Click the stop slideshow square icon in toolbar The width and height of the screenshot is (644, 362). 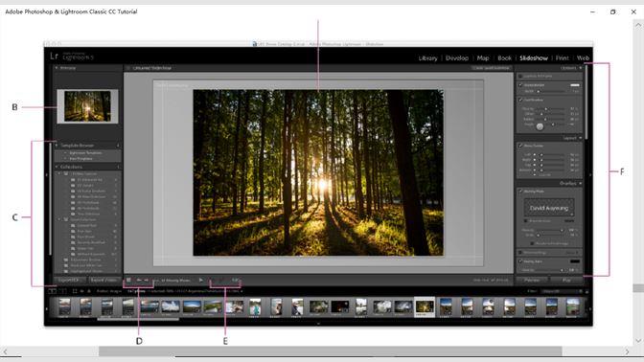click(128, 281)
